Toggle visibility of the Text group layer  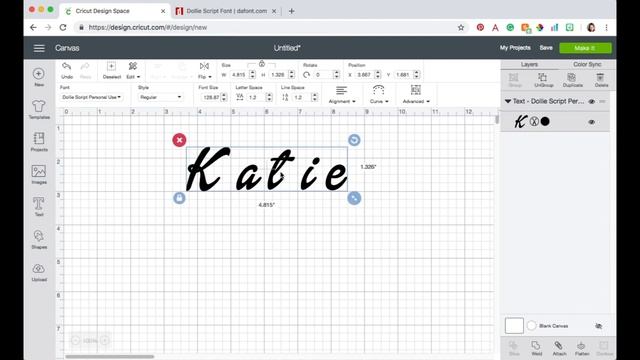pyautogui.click(x=591, y=102)
